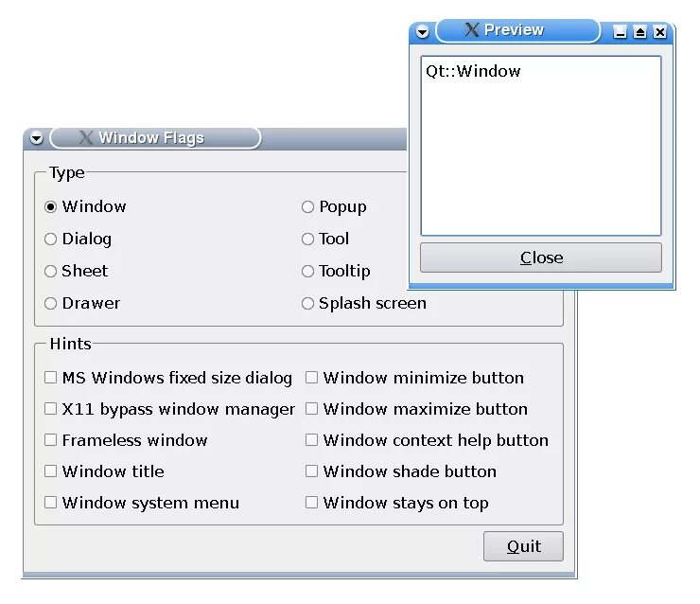Image resolution: width=700 pixels, height=604 pixels.
Task: Check the Window system menu hint
Action: [x=50, y=503]
